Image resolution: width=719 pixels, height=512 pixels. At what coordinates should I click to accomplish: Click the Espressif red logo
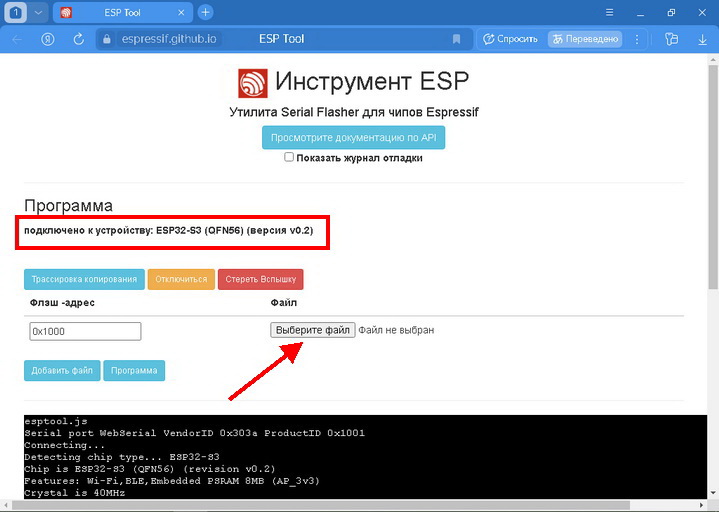[x=253, y=83]
